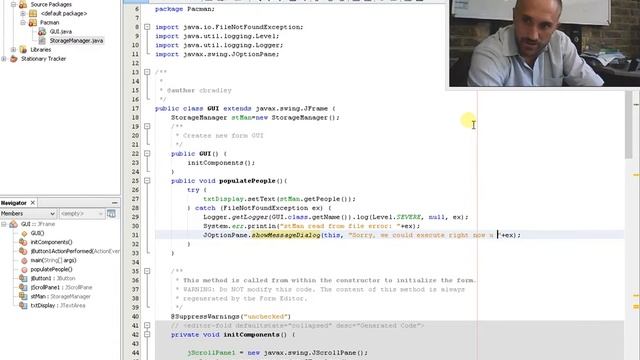Click the GUI.java file icon
This screenshot has width=640, height=360.
click(42, 31)
